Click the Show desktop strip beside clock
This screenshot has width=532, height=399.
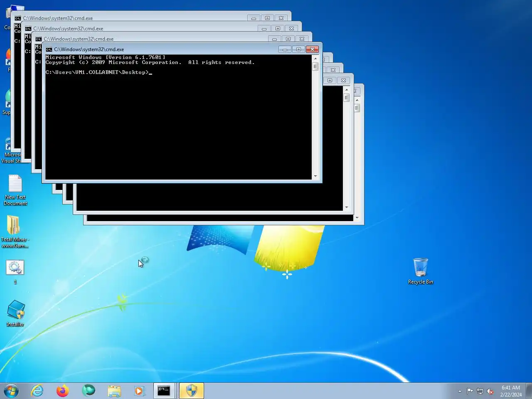pyautogui.click(x=529, y=391)
